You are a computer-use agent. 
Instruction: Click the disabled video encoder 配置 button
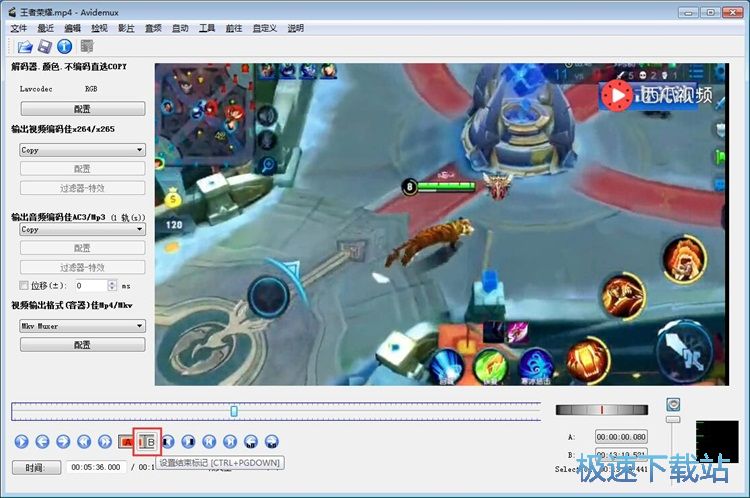coord(82,168)
